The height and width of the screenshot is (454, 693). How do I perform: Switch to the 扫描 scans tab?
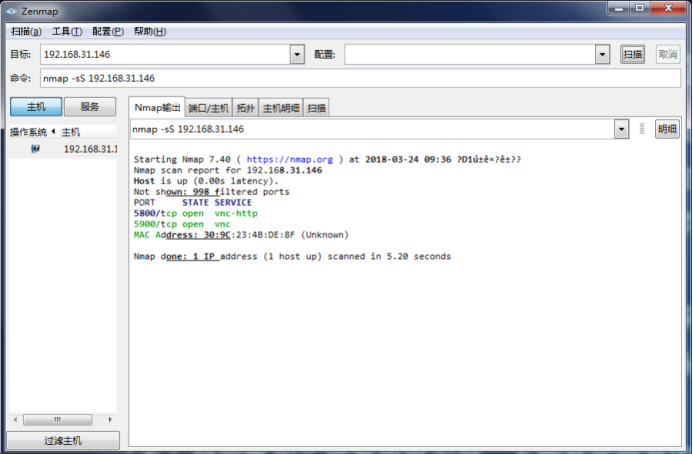click(x=316, y=108)
